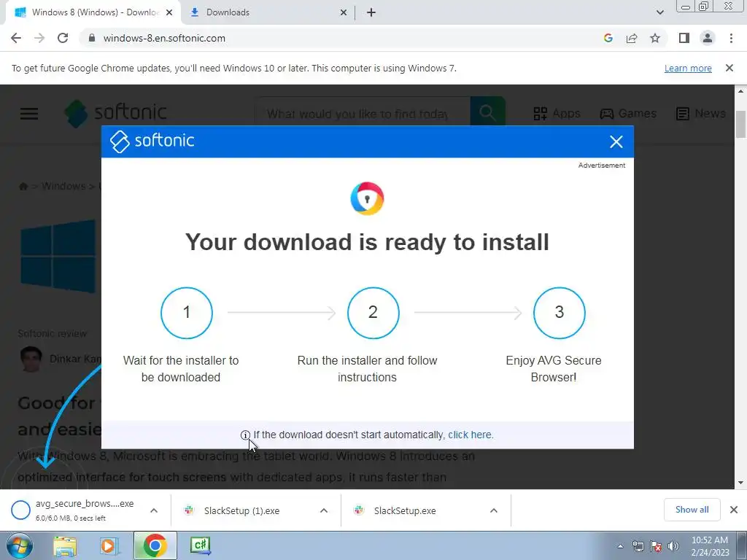Screen dimensions: 747x560
Task: Close the Windows 8 Softonic tab
Action: pos(169,12)
